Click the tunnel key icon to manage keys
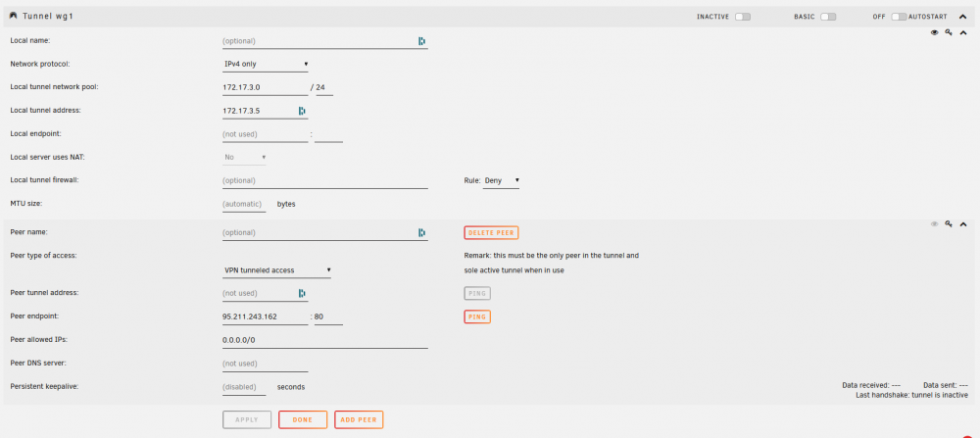 coord(949,33)
